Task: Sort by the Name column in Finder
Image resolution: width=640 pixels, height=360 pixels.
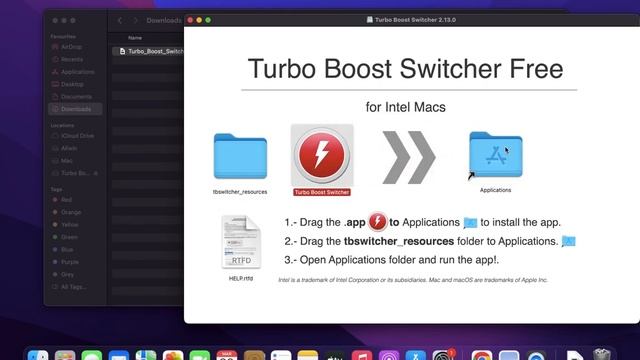Action: pos(135,38)
